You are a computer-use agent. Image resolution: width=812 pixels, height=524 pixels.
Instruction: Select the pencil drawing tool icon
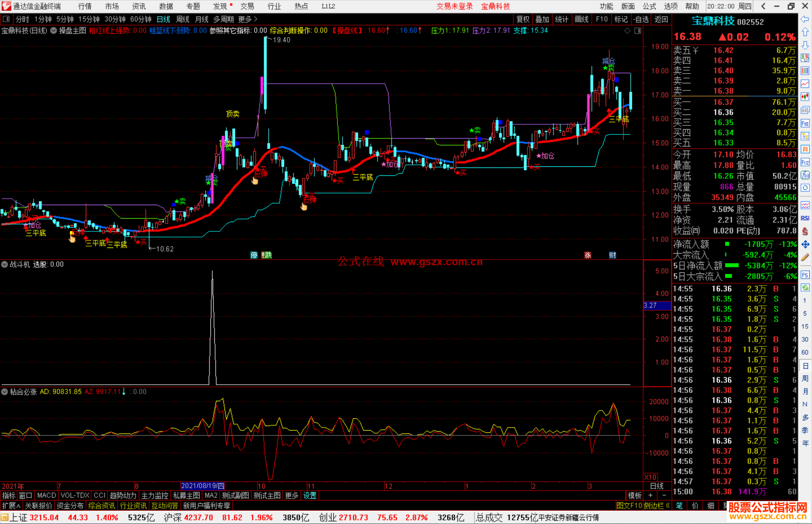[805, 257]
